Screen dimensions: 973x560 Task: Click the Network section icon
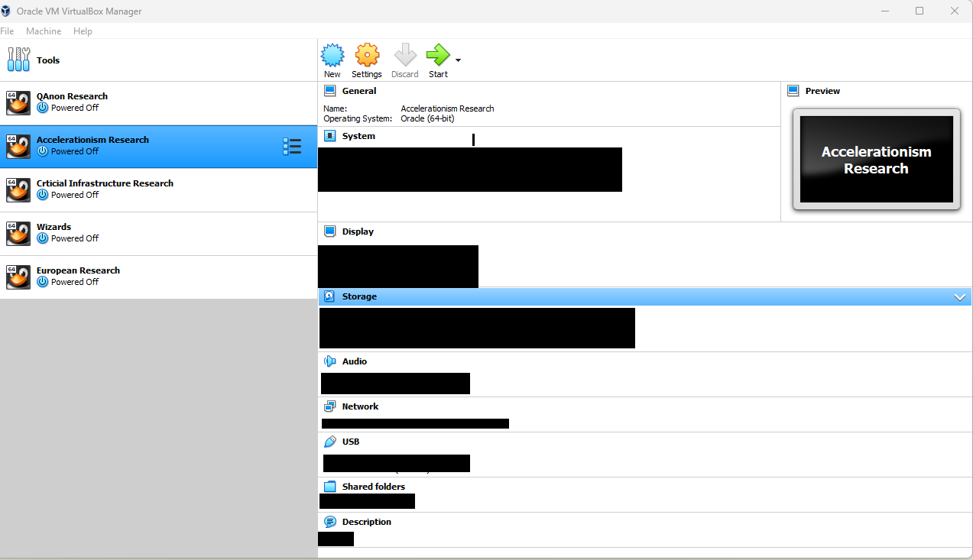pyautogui.click(x=330, y=406)
